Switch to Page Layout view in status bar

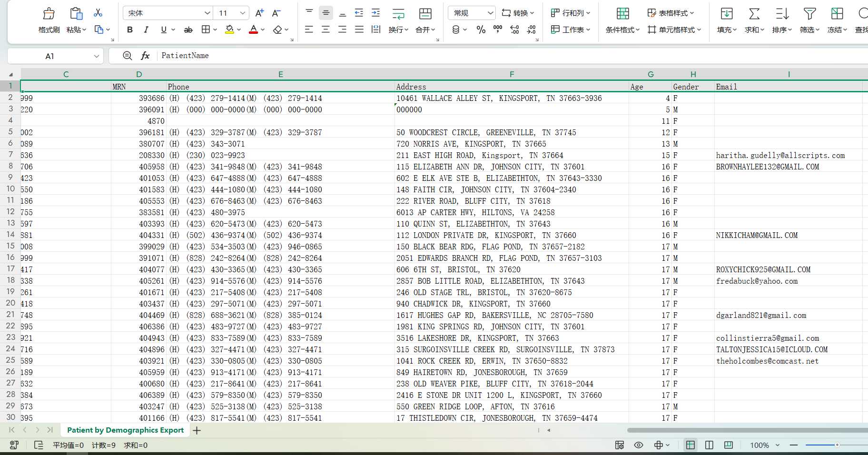[709, 445]
